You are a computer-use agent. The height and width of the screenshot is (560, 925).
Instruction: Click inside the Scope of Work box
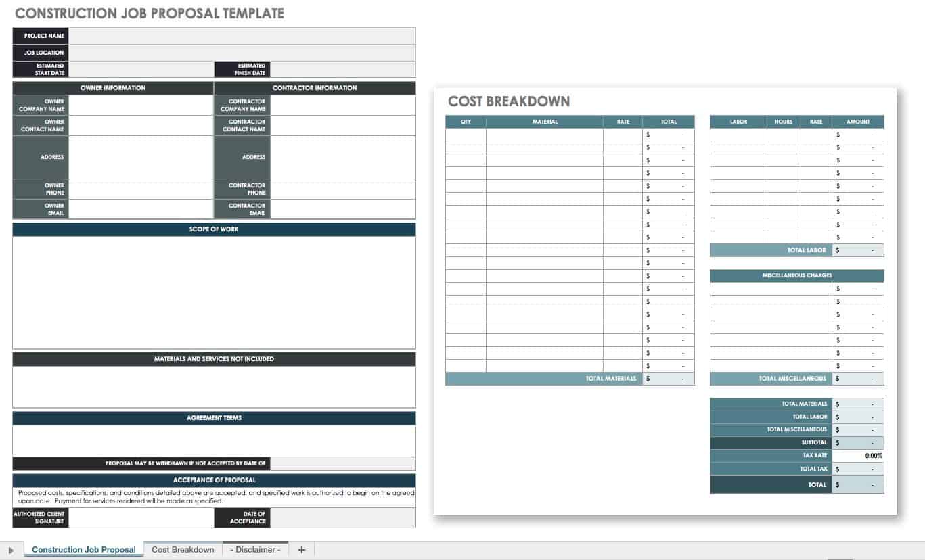(x=214, y=292)
